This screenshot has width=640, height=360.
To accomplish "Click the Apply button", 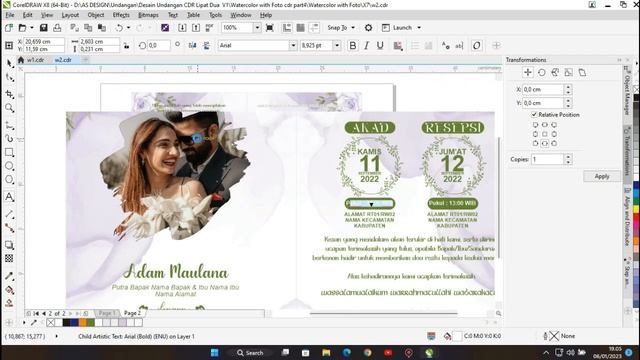I will [602, 176].
